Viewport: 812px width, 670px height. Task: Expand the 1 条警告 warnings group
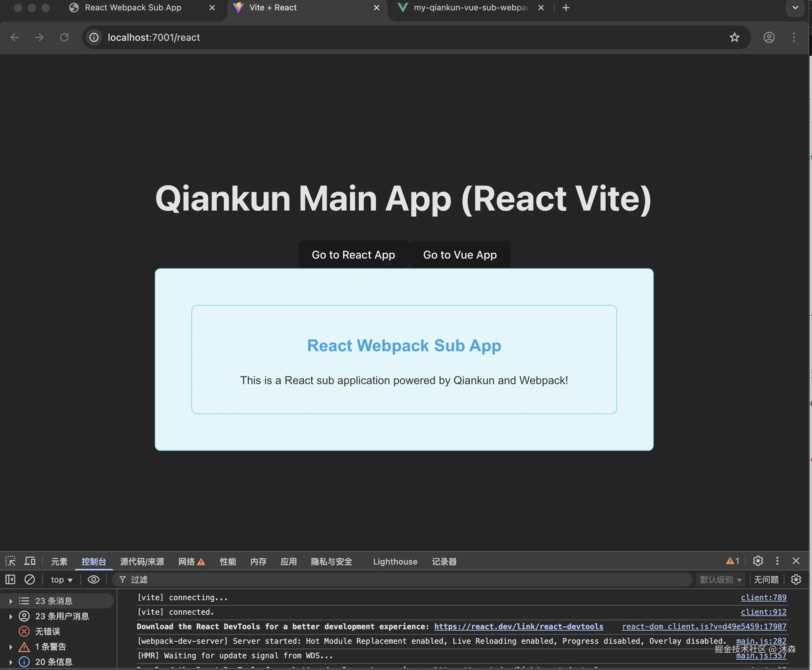click(11, 647)
